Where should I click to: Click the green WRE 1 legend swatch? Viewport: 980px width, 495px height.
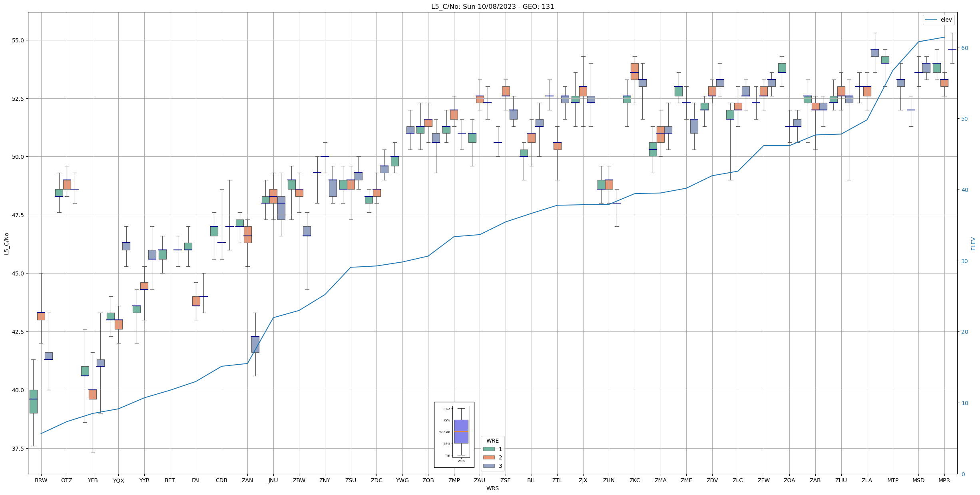[489, 449]
